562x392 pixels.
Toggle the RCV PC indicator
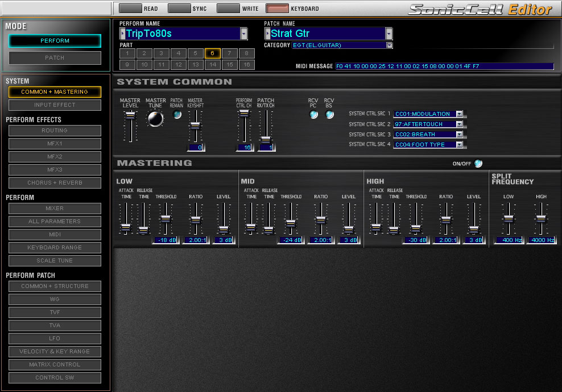(313, 115)
